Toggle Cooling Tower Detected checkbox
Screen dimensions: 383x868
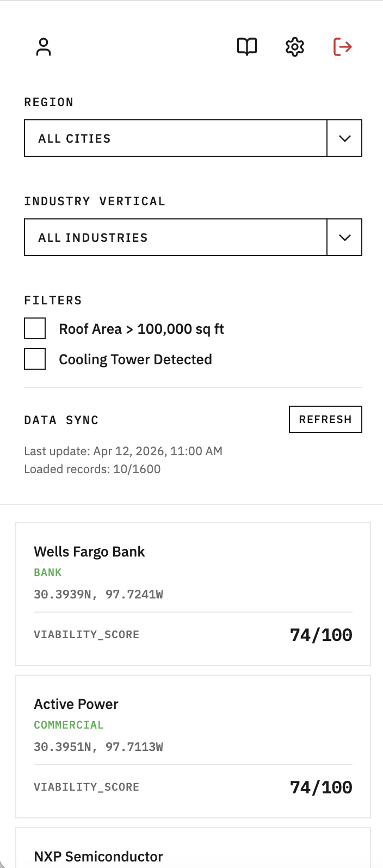[x=35, y=359]
